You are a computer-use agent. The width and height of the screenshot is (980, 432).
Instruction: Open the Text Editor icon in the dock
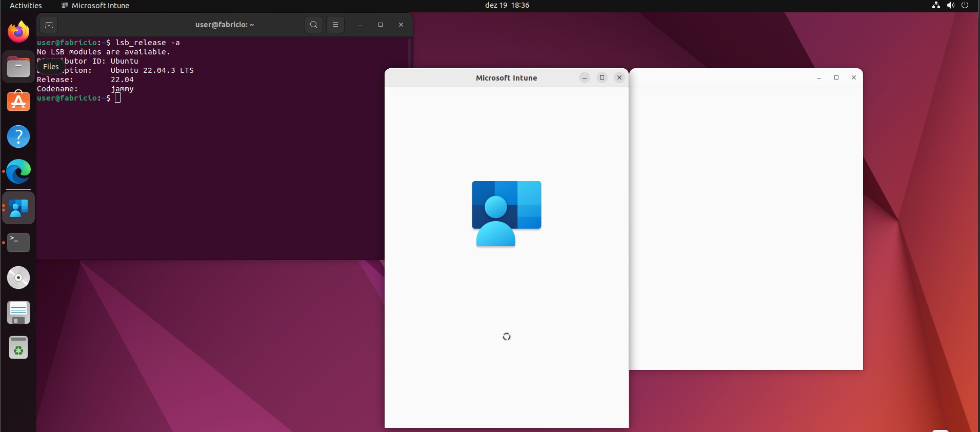[18, 312]
